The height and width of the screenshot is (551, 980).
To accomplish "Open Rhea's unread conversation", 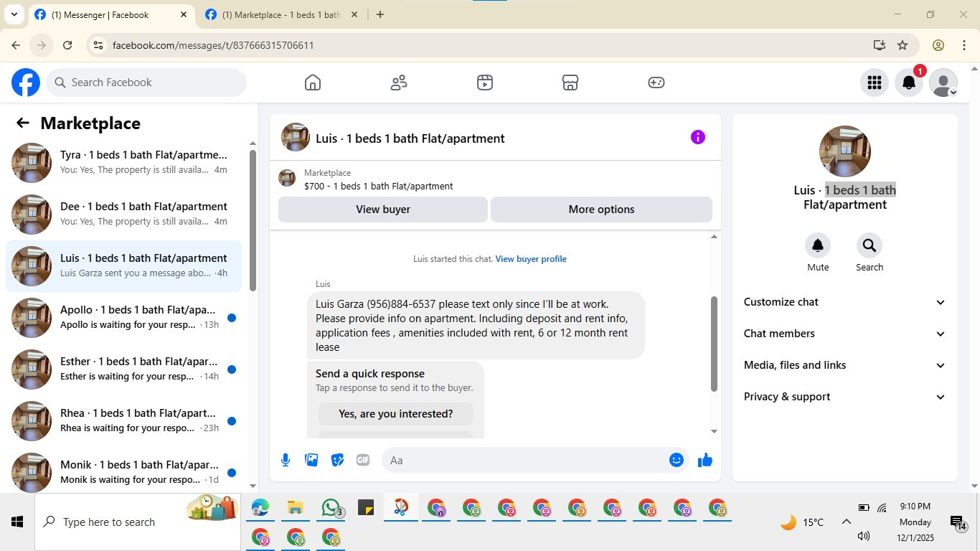I will coord(123,421).
